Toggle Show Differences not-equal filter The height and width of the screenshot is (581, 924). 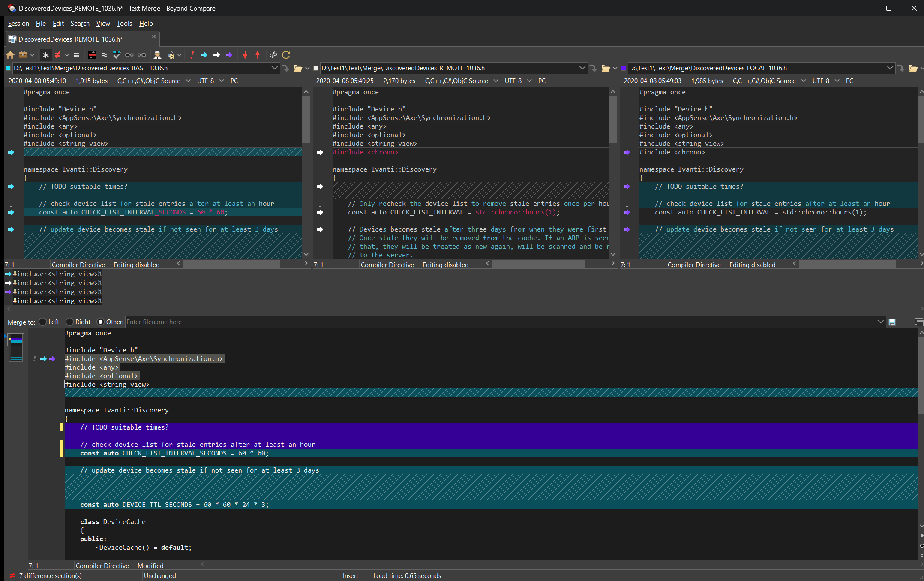tap(58, 55)
